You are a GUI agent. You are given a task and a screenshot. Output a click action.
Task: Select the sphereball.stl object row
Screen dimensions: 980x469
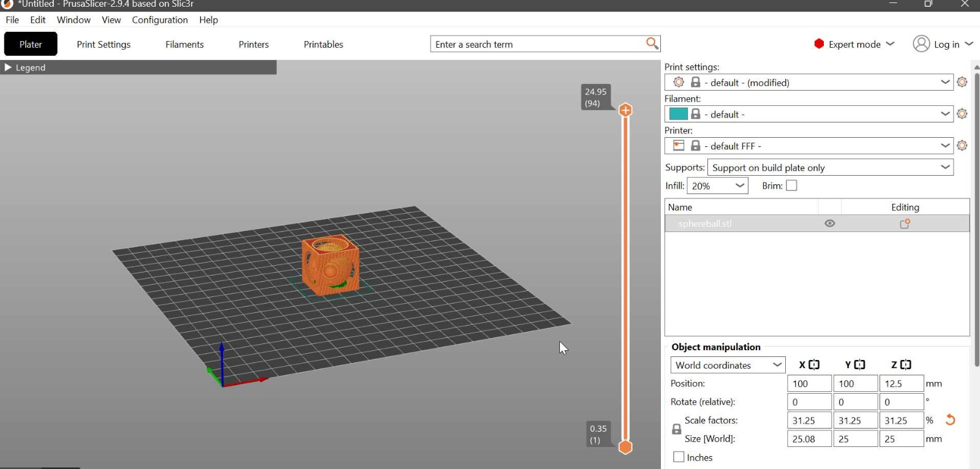pos(817,223)
